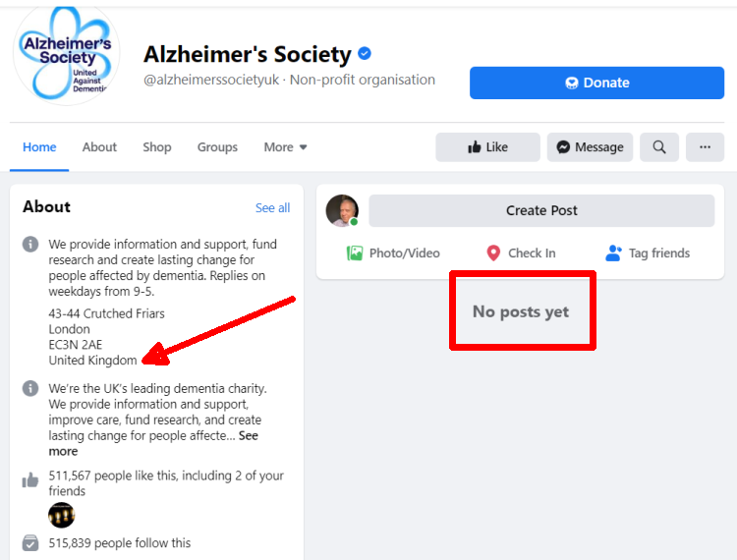Click the Check In location pin

493,253
